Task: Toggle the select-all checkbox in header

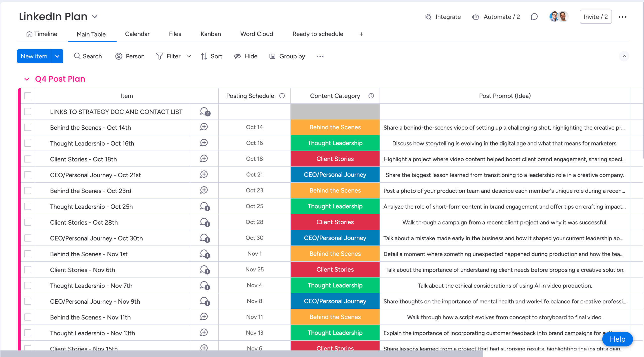Action: point(28,96)
